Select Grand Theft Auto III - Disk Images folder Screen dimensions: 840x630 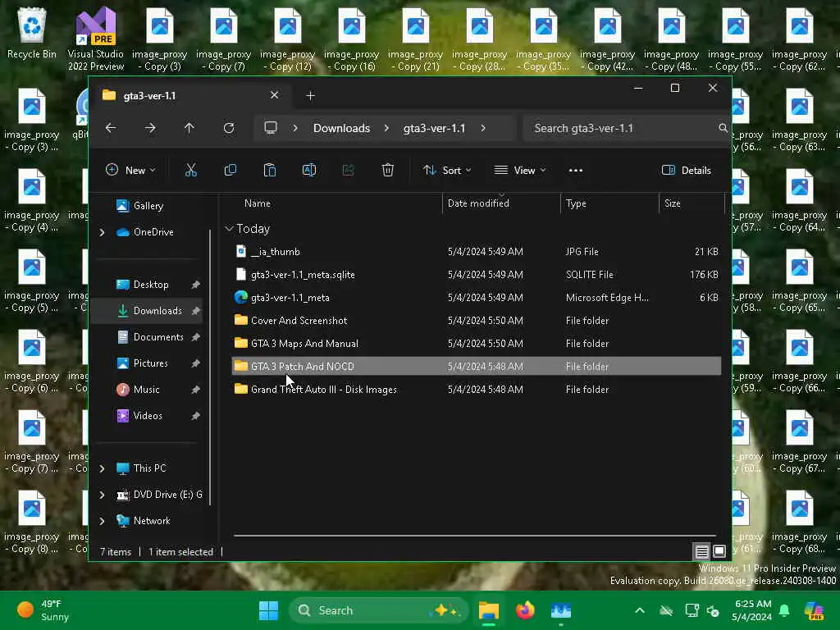477,390
